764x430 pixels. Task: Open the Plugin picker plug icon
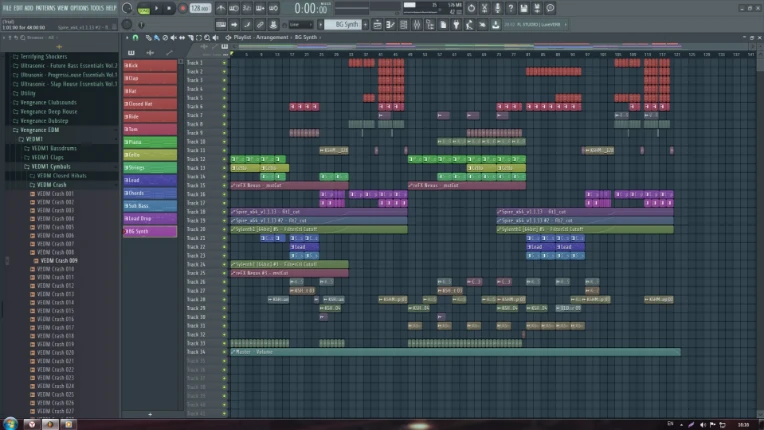coord(456,24)
